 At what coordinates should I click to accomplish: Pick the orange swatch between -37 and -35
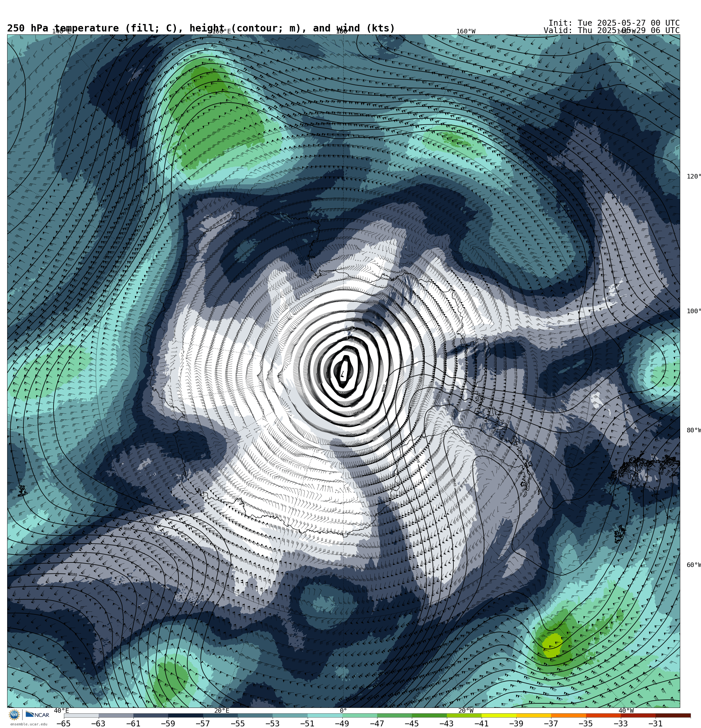(569, 715)
